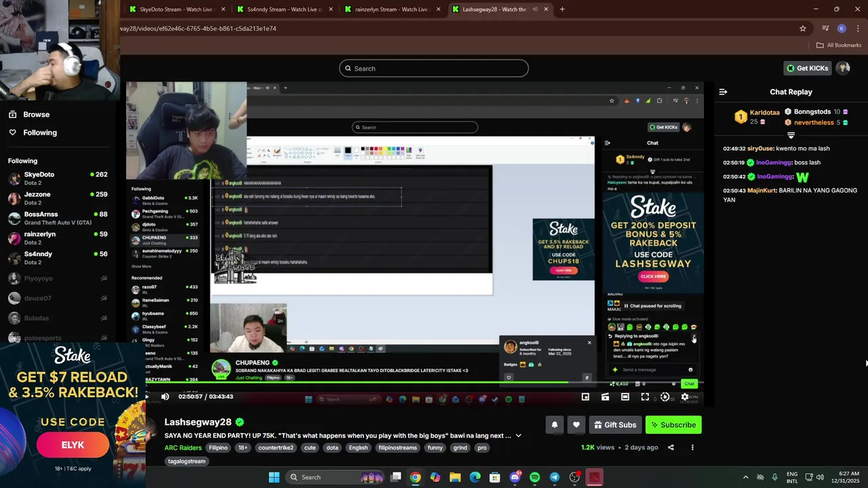The image size is (868, 488).
Task: Open BossArnss followed channel
Action: (58, 218)
